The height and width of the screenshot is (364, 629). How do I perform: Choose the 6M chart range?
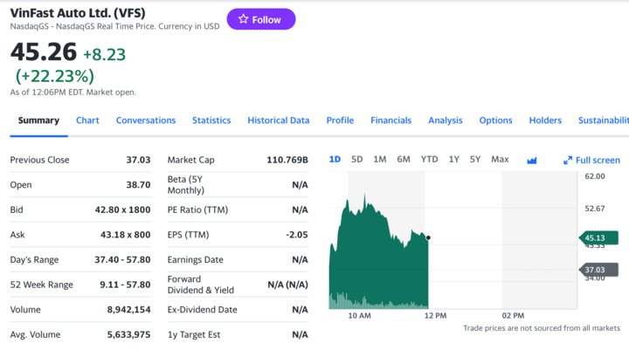[x=403, y=160]
